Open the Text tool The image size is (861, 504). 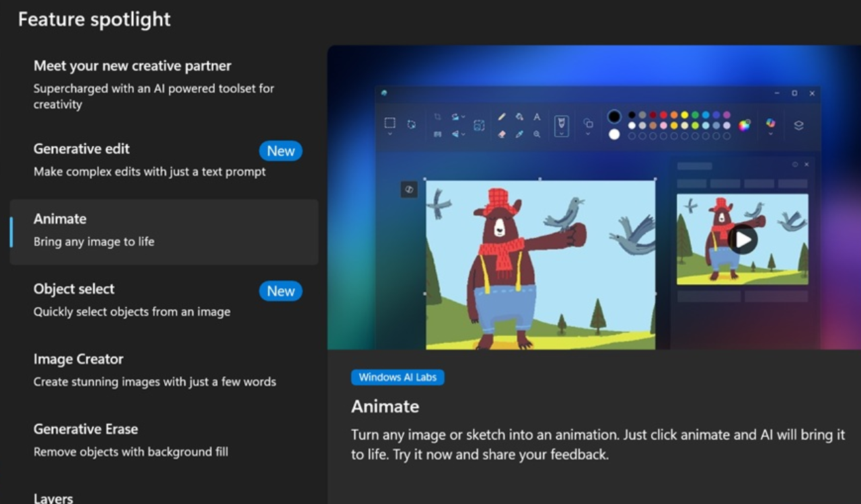(x=537, y=117)
